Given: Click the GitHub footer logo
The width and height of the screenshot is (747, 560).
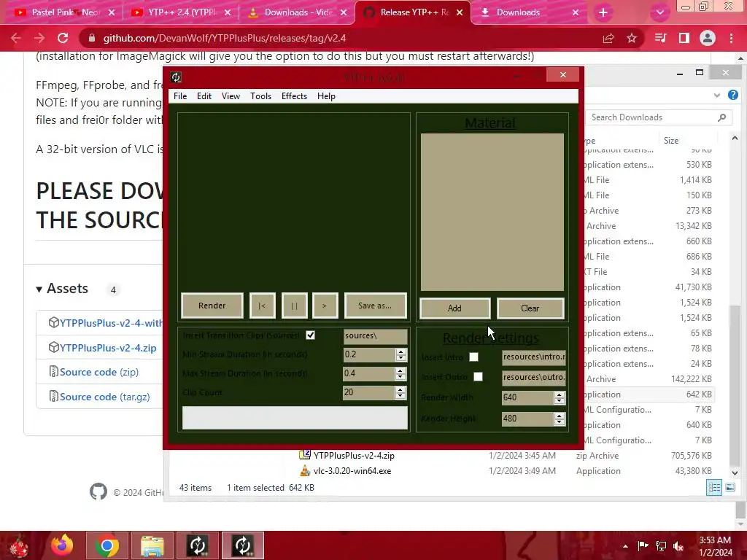Looking at the screenshot, I should click(x=98, y=491).
